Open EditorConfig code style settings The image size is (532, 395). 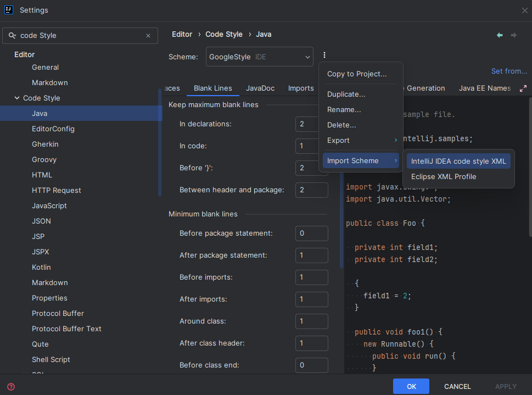pos(53,129)
